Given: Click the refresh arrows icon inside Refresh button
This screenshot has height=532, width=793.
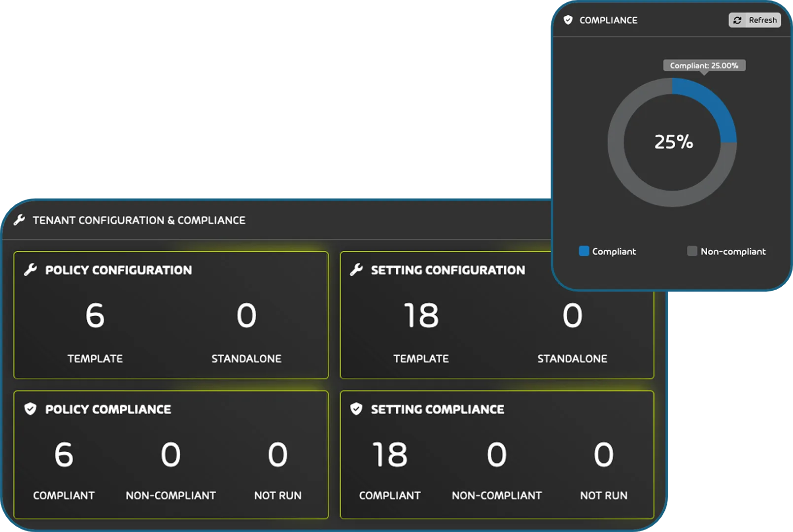Looking at the screenshot, I should 737,20.
